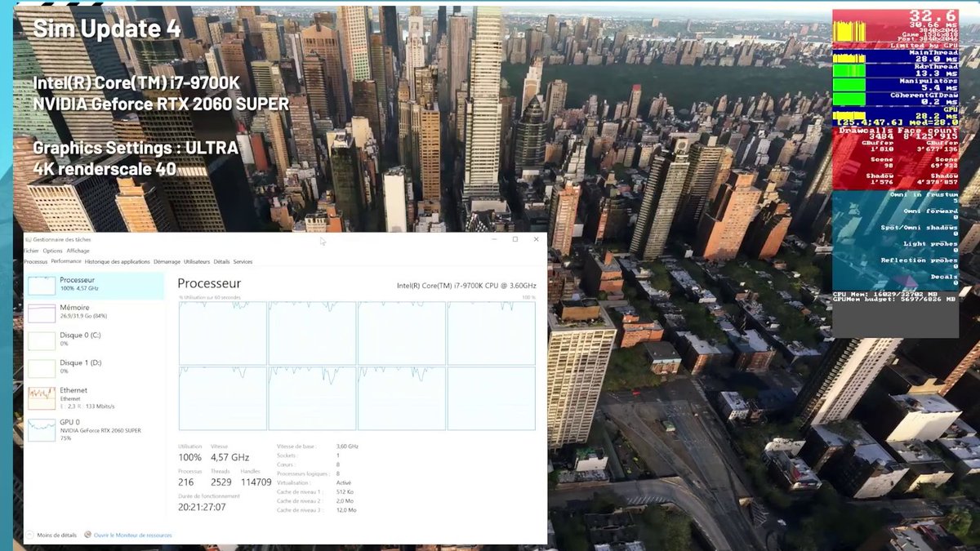This screenshot has height=551, width=980.
Task: Click the Cache de niveau 2 2,0 Mo value
Action: (345, 500)
